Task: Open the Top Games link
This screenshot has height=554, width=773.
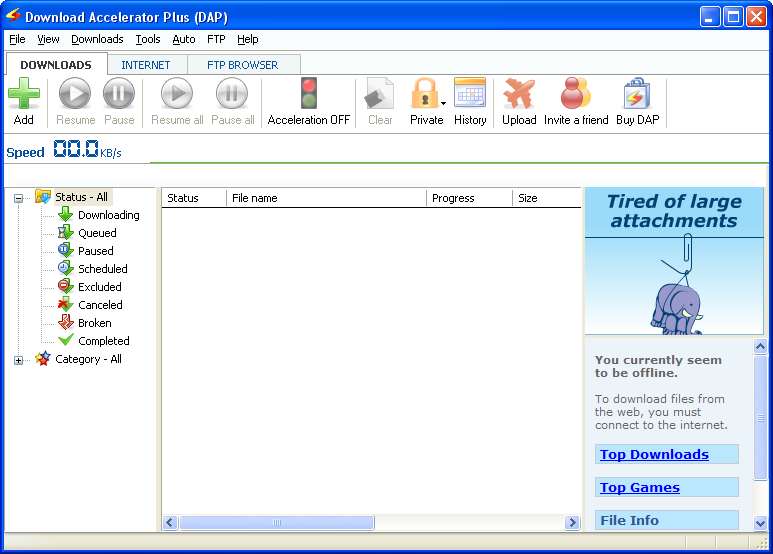Action: tap(639, 487)
